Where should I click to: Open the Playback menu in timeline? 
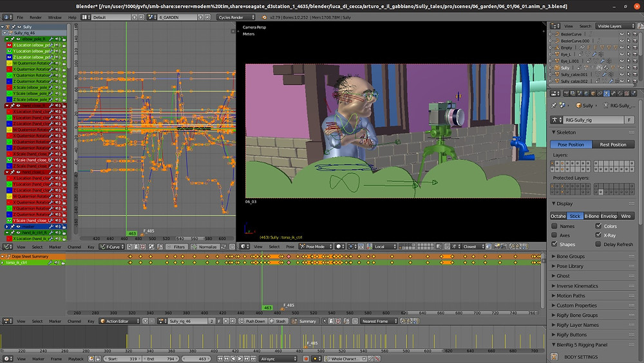pyautogui.click(x=75, y=359)
